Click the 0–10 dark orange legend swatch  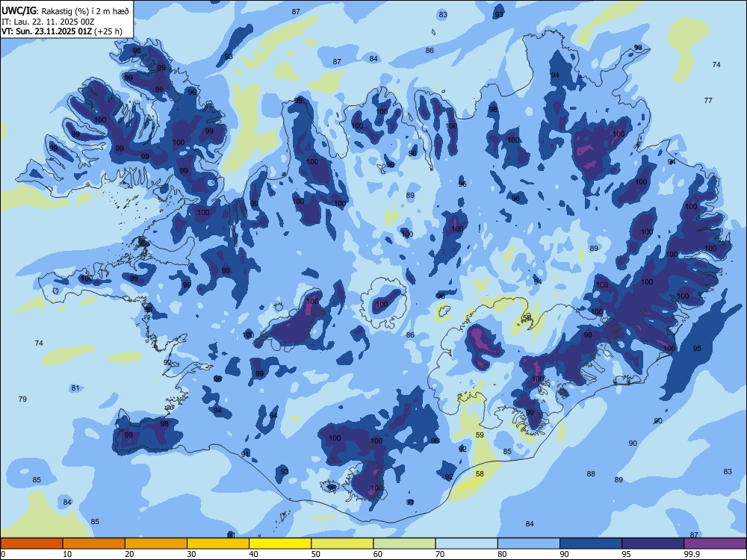click(31, 544)
